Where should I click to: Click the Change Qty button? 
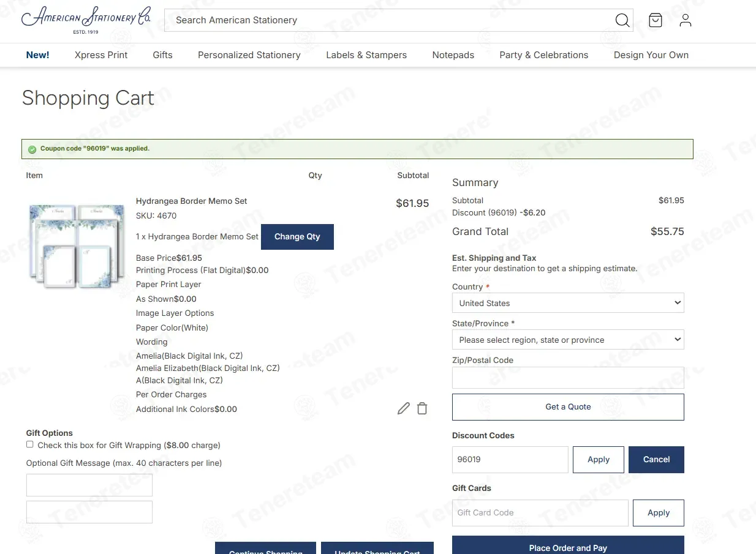[x=297, y=237]
